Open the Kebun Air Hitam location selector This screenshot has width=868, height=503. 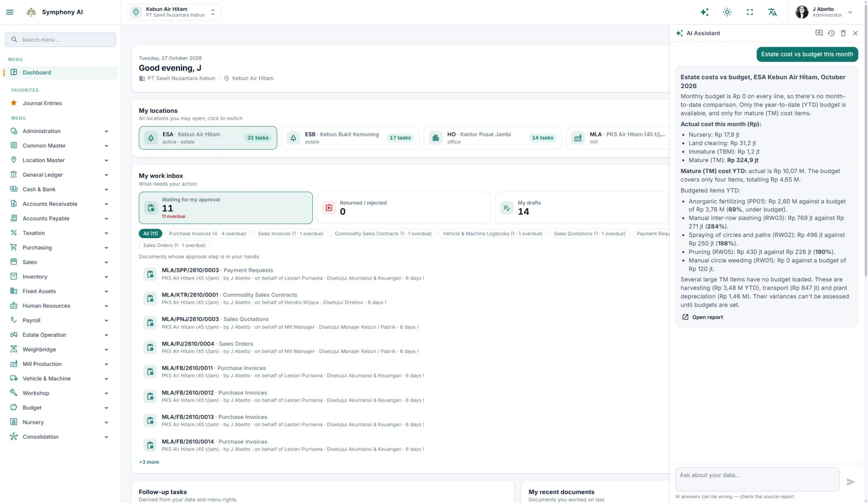click(x=174, y=12)
